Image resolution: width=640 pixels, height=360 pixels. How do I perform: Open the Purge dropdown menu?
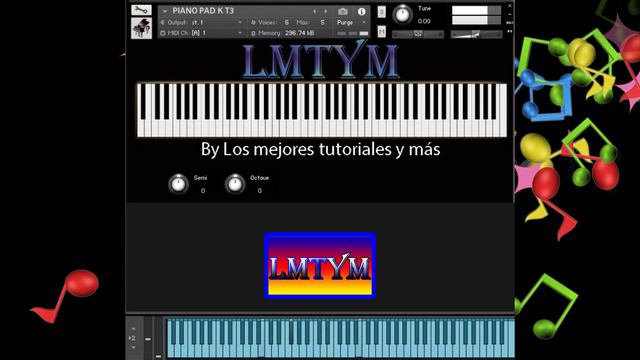(351, 22)
